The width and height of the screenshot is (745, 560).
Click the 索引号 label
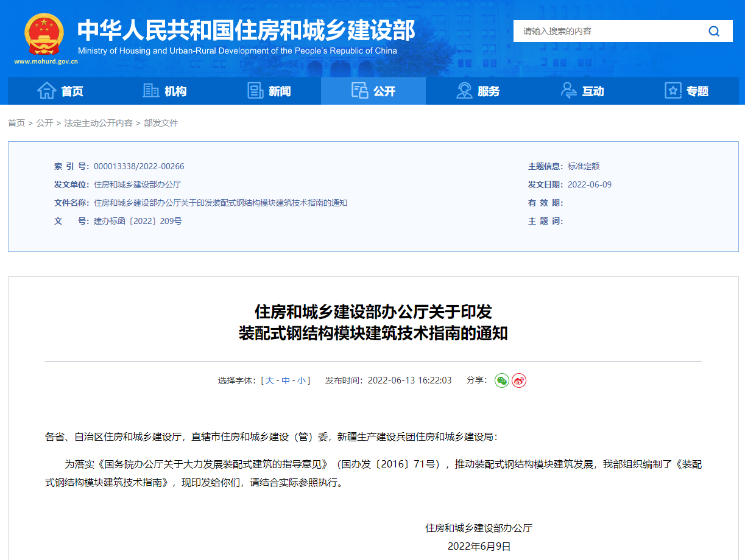[x=72, y=166]
